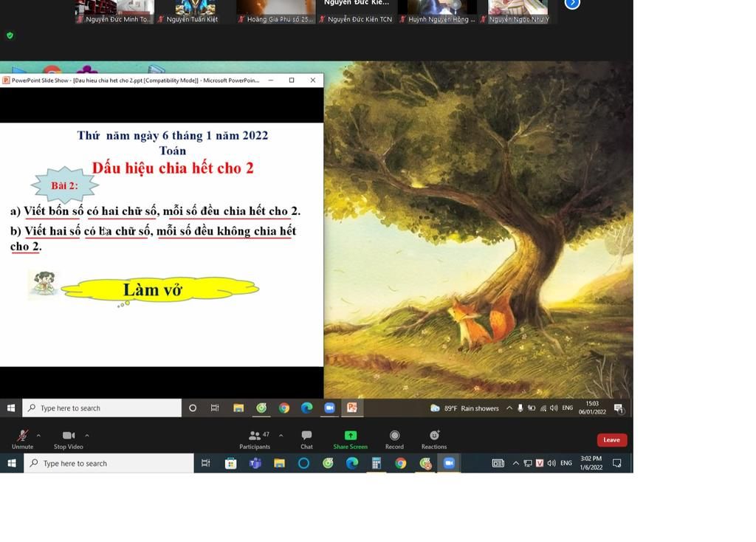Focus shared screen taskbar search box
Screen dimensions: 756x542
102,408
